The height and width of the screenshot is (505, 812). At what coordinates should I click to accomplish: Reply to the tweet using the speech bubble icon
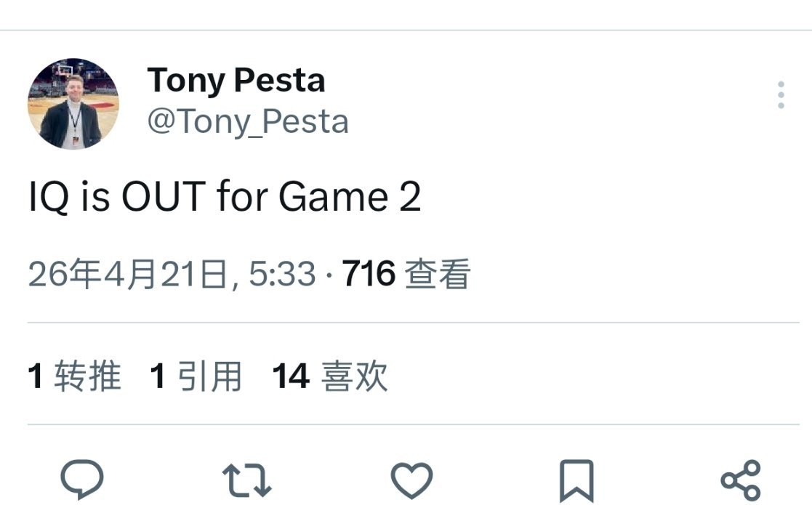pos(81,478)
